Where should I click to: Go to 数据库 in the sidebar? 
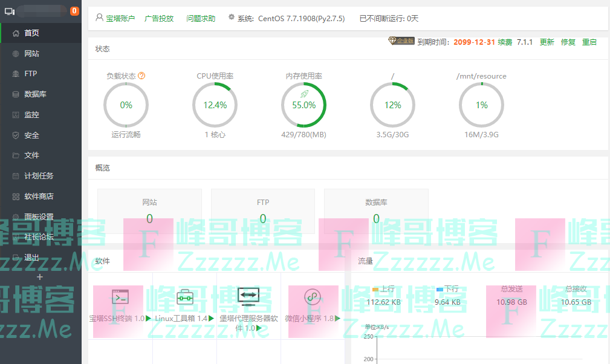coord(35,94)
